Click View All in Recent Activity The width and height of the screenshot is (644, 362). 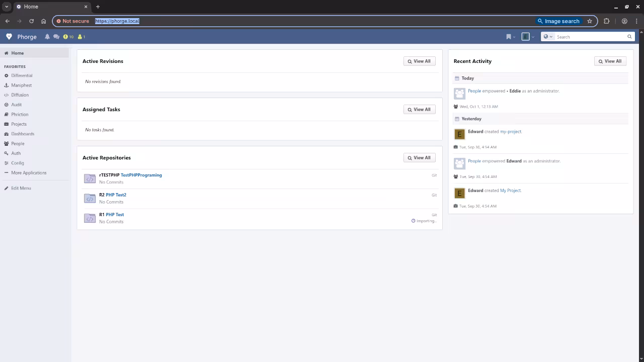pos(610,61)
